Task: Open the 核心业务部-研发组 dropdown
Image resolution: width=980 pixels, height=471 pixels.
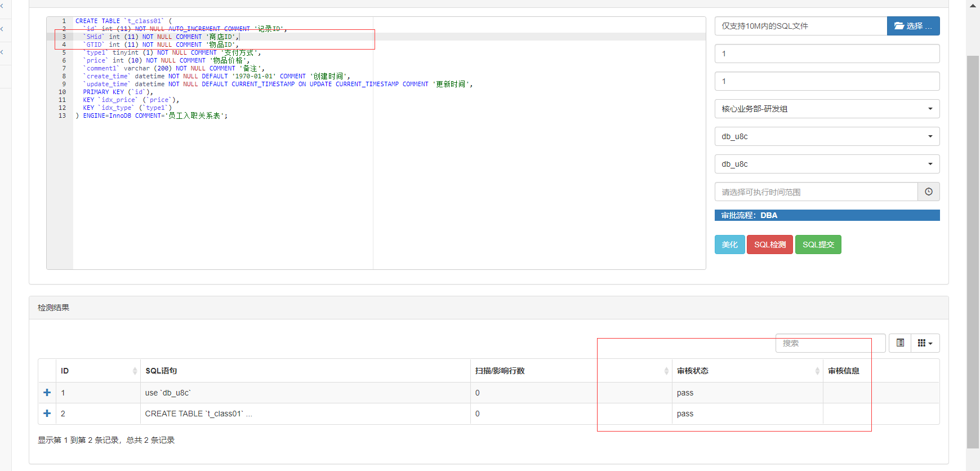Action: [827, 109]
